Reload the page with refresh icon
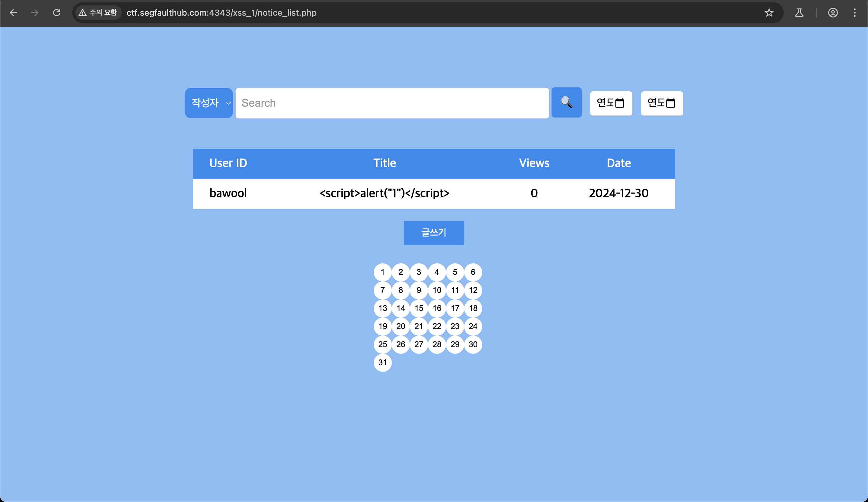The width and height of the screenshot is (868, 502). click(57, 13)
